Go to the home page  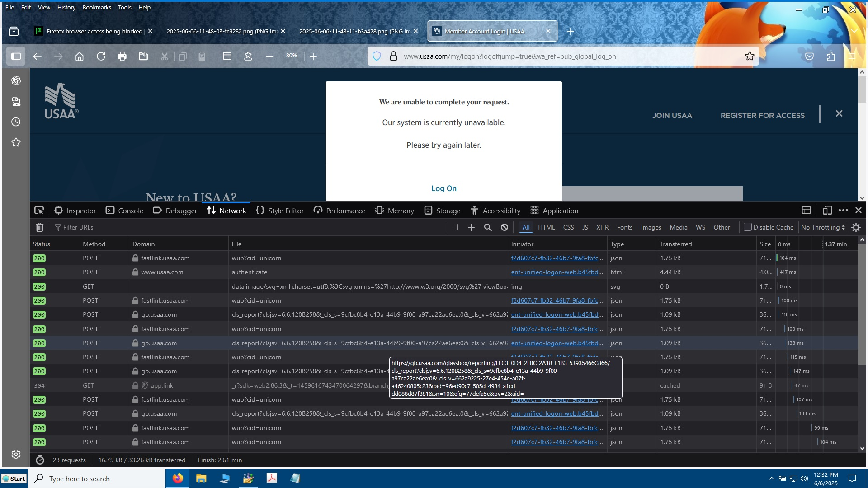click(x=80, y=56)
